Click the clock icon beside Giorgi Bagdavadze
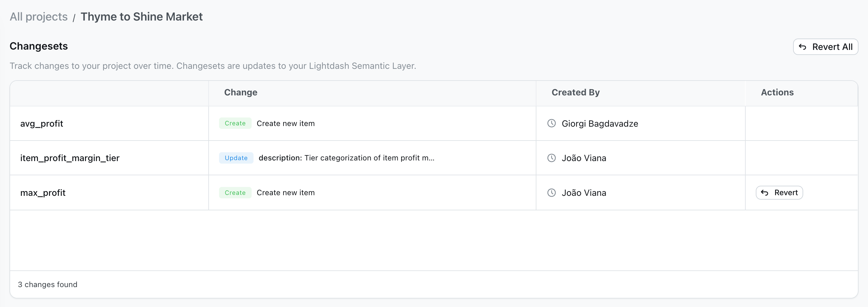The height and width of the screenshot is (307, 868). pos(551,123)
